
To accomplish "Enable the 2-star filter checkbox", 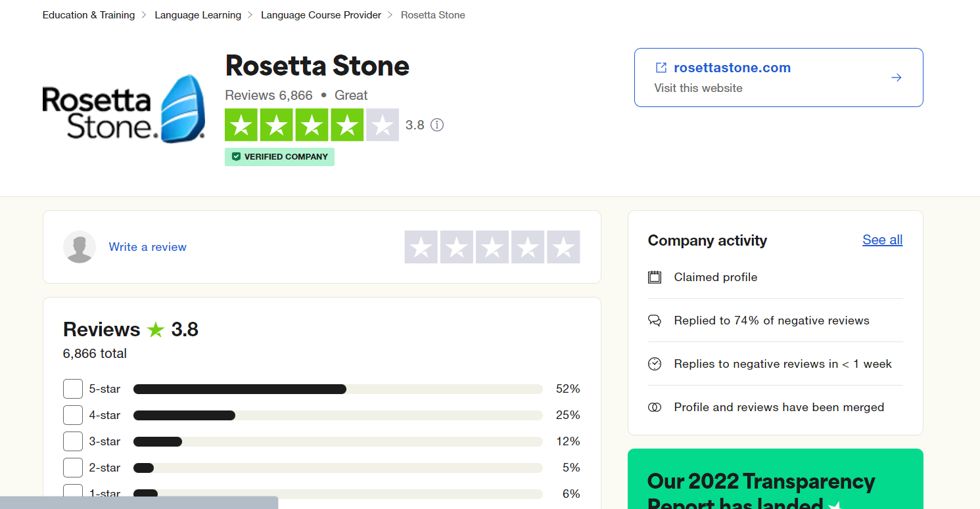I will point(73,468).
